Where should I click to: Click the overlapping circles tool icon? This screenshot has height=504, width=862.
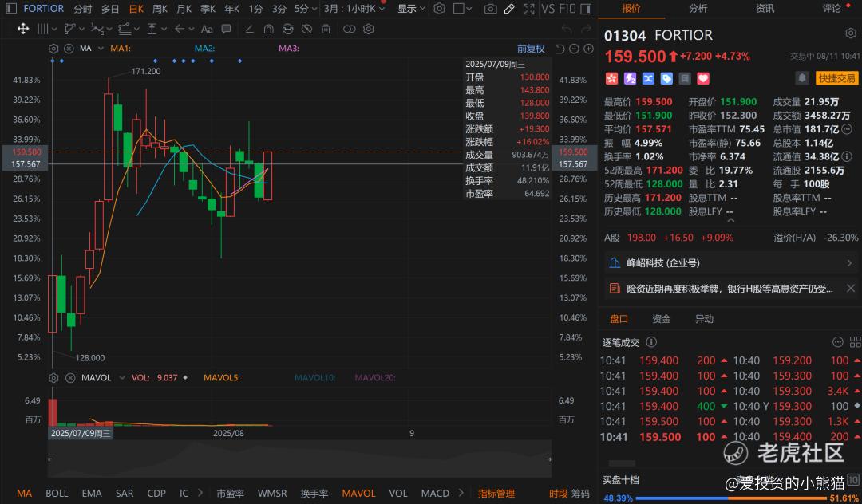click(349, 29)
